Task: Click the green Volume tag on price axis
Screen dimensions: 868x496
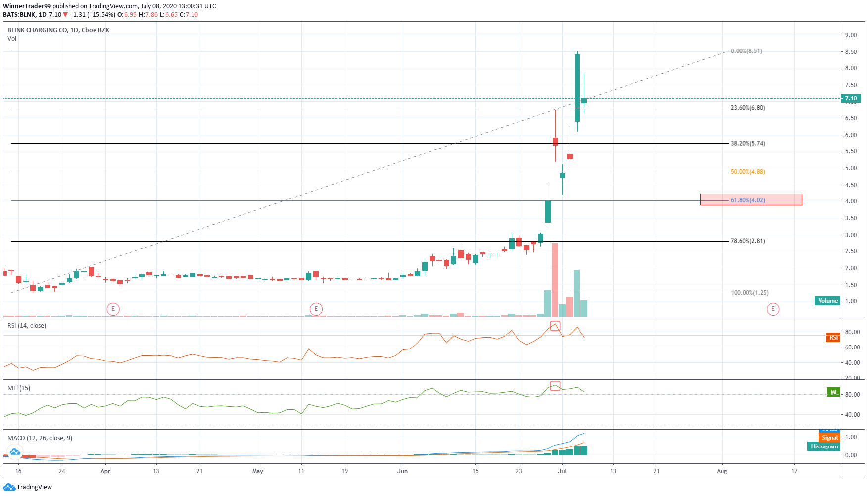Action: [827, 301]
